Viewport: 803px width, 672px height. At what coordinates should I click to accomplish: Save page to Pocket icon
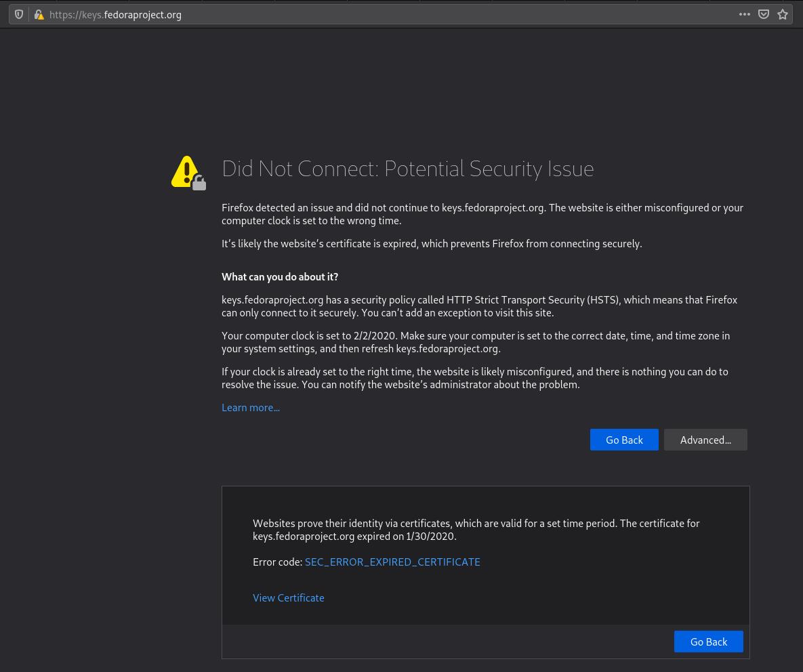tap(764, 14)
